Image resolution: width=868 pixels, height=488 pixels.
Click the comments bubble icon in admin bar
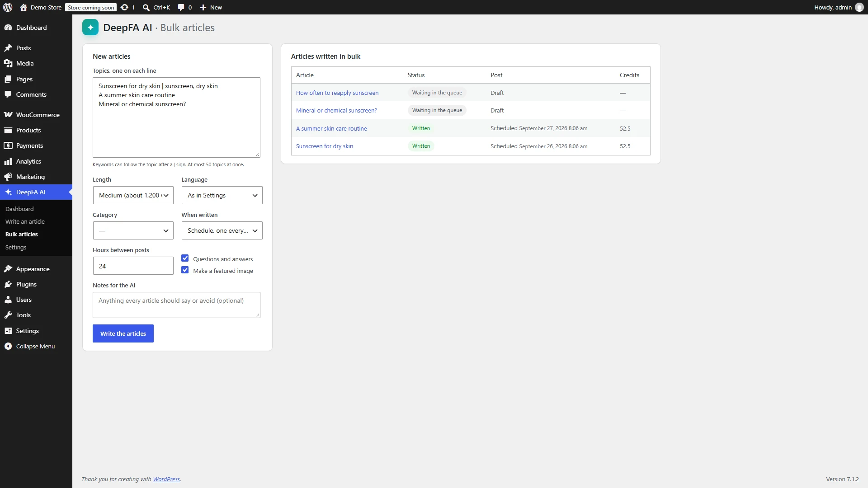(x=181, y=7)
